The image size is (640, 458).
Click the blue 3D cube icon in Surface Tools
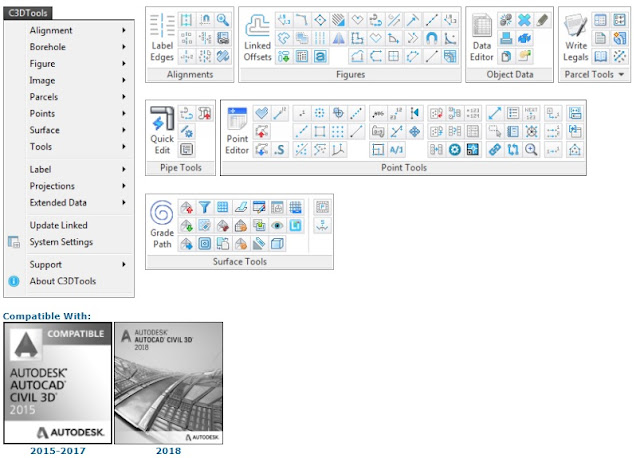point(277,244)
